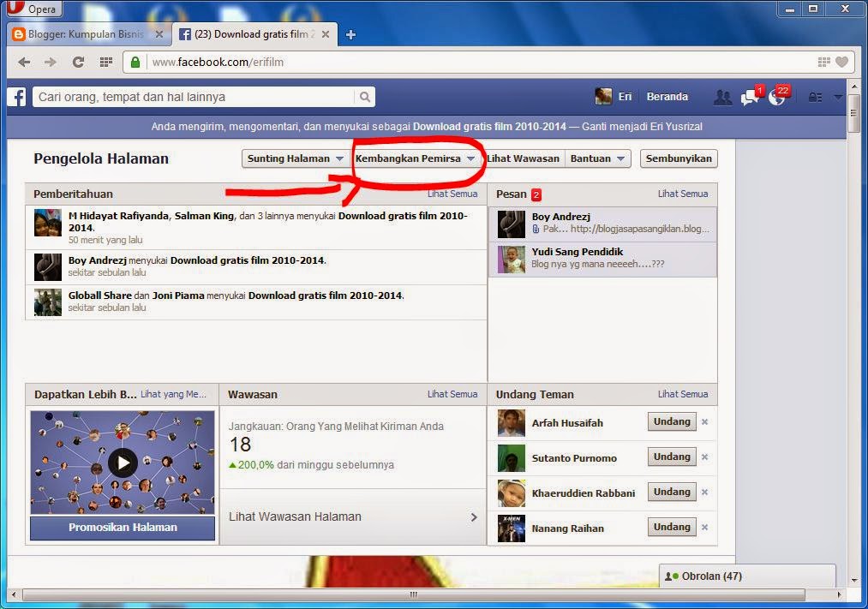Click the scroll down arrow of page scrollbar

pos(853,580)
